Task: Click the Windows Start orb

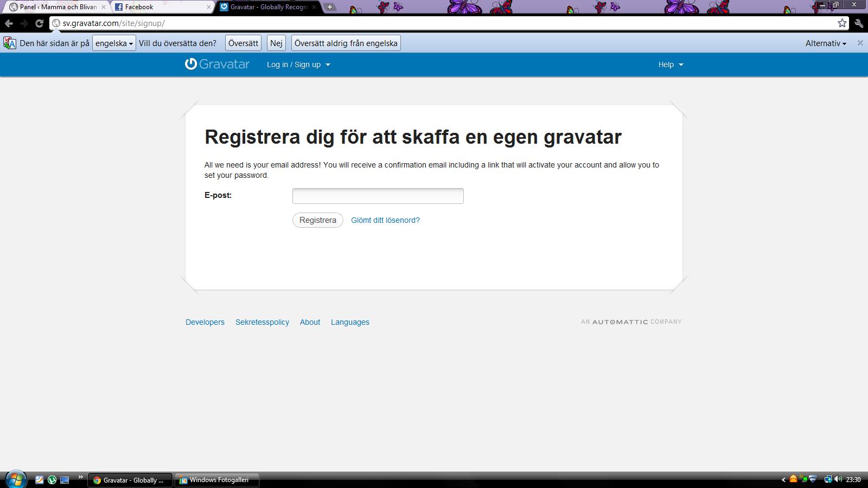Action: (15, 479)
